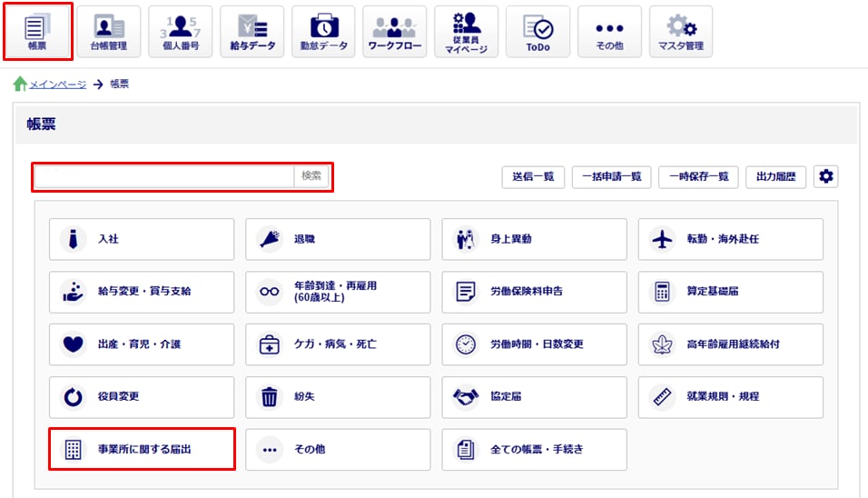
Task: Select 事業所に関する届出 category tile
Action: [142, 449]
